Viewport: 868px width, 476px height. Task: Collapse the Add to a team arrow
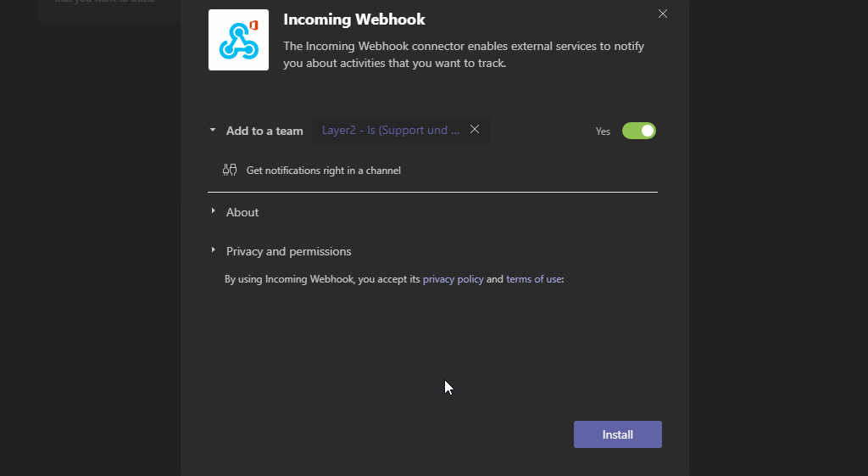213,131
